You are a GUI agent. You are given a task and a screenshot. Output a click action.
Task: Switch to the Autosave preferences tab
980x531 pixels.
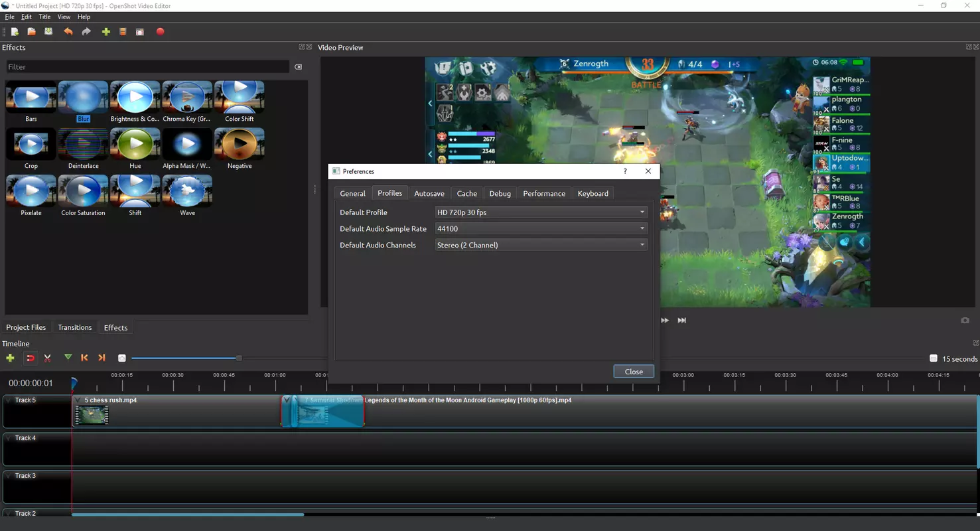(429, 194)
